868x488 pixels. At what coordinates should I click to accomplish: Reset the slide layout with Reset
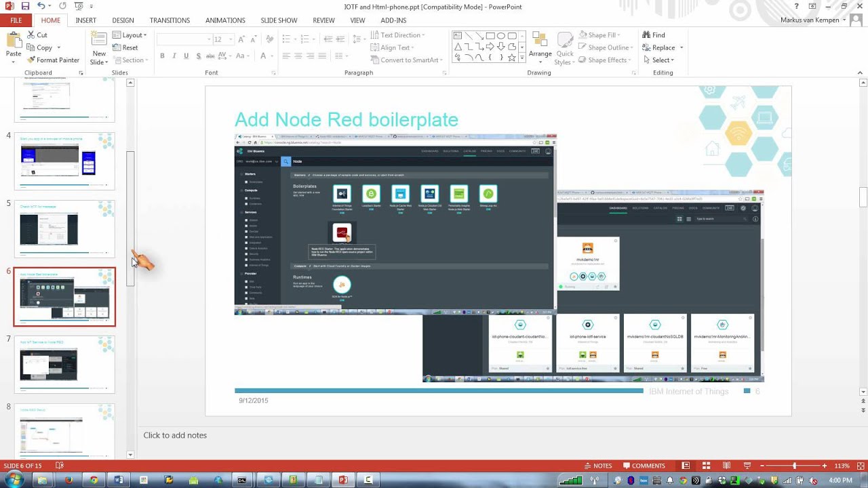(x=125, y=47)
